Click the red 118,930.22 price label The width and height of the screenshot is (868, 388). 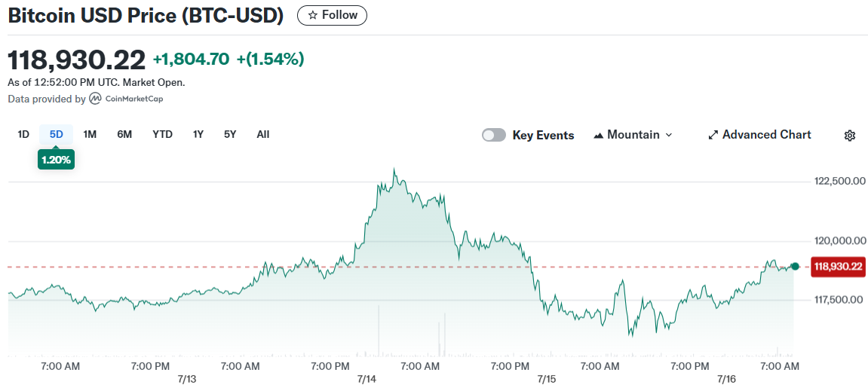pos(838,267)
